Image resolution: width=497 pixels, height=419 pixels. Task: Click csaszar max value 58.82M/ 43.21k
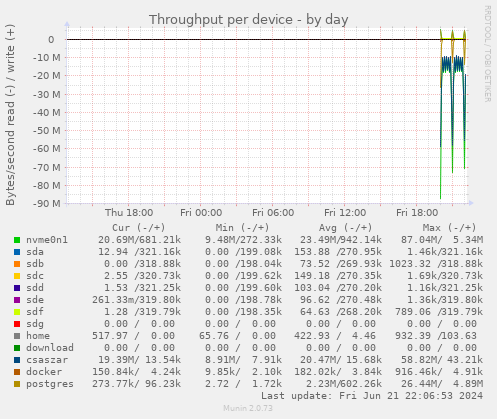pyautogui.click(x=442, y=360)
